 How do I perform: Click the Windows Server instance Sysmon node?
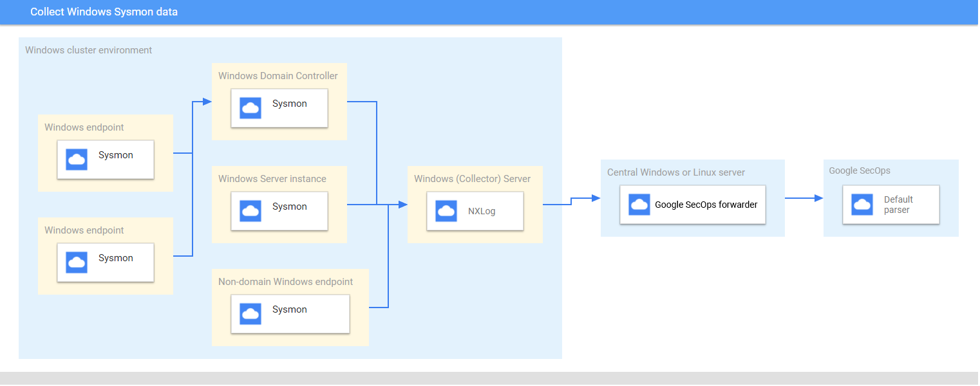(279, 210)
